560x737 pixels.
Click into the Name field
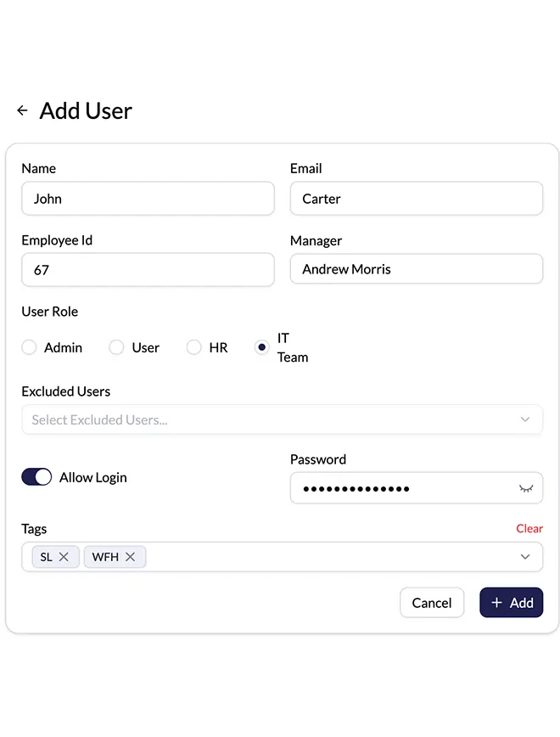[148, 199]
